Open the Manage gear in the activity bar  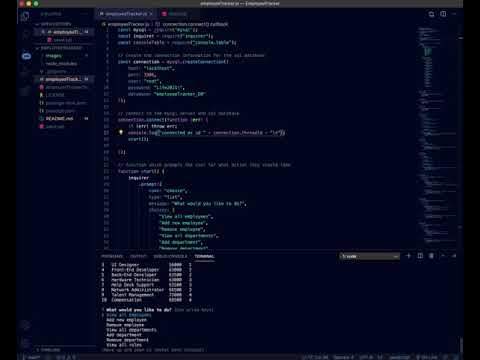coord(25,342)
